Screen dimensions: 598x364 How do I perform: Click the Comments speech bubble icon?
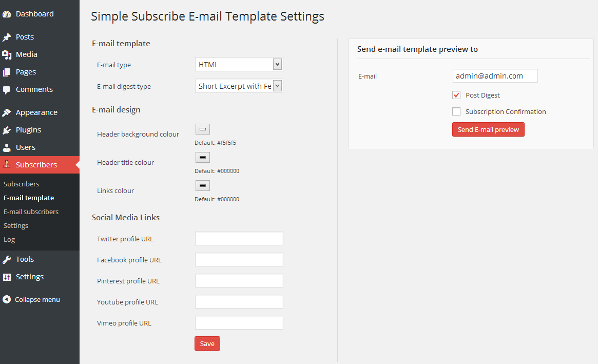[x=7, y=90]
